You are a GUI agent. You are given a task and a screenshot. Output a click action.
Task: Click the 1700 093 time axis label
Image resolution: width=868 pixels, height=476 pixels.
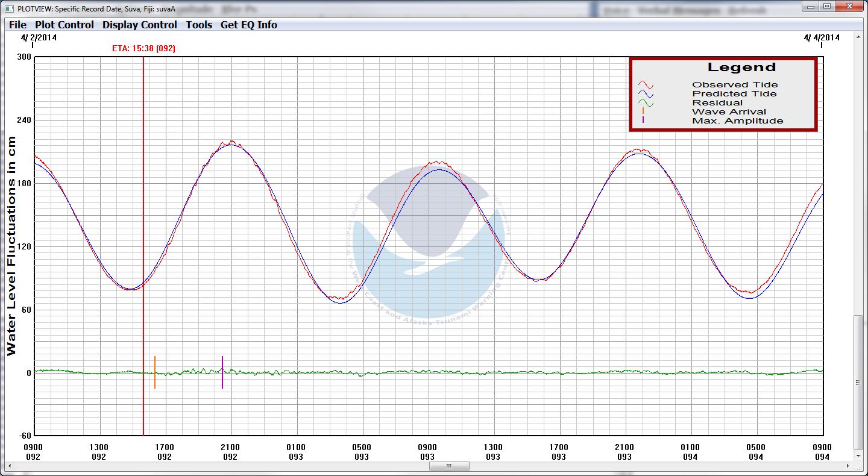tap(559, 452)
